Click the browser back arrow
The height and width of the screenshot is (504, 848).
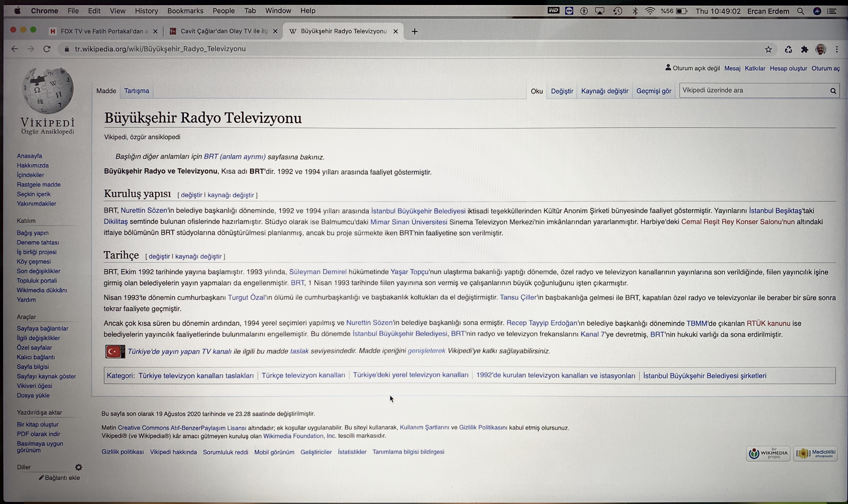tap(15, 49)
